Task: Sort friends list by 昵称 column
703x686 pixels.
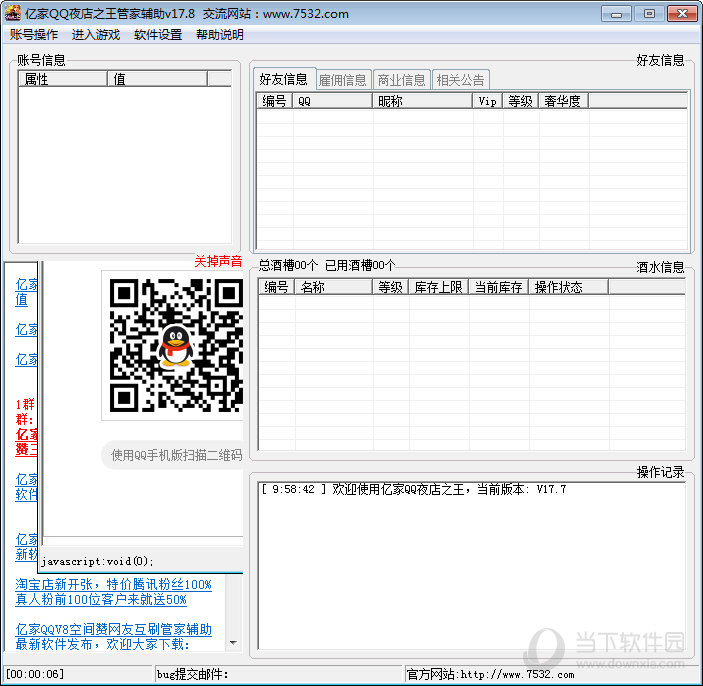Action: pos(423,101)
